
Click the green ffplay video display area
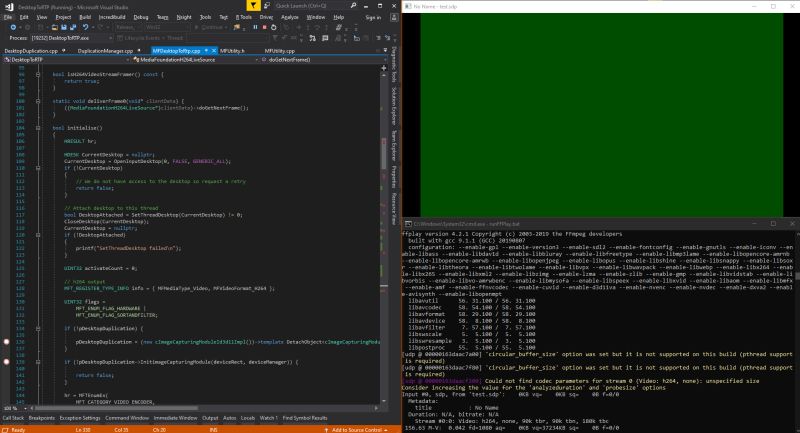tap(602, 115)
